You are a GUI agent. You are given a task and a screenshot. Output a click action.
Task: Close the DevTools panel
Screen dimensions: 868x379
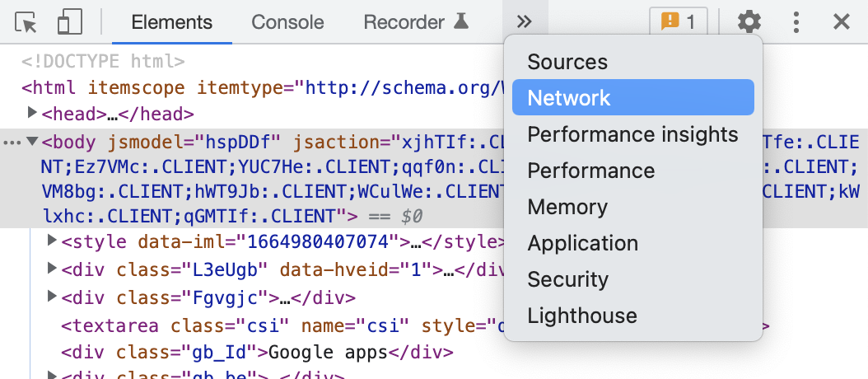click(841, 22)
